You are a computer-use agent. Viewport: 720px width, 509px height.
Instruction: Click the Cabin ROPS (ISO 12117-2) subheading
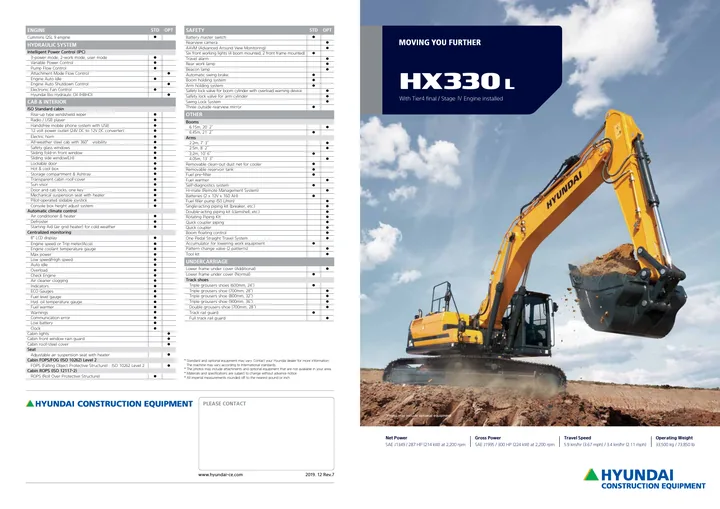pos(101,371)
